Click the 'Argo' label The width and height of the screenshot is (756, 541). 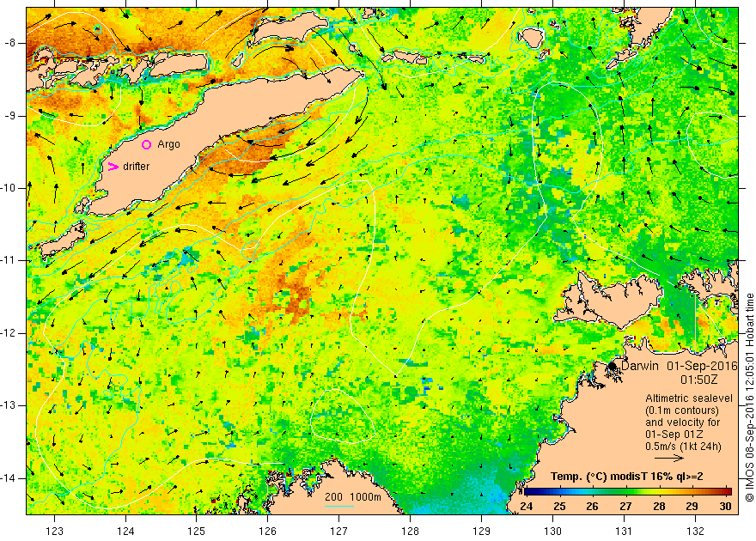[168, 144]
